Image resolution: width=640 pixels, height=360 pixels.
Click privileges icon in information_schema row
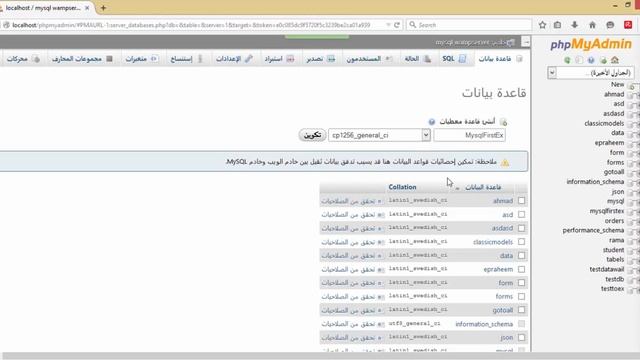coord(380,324)
